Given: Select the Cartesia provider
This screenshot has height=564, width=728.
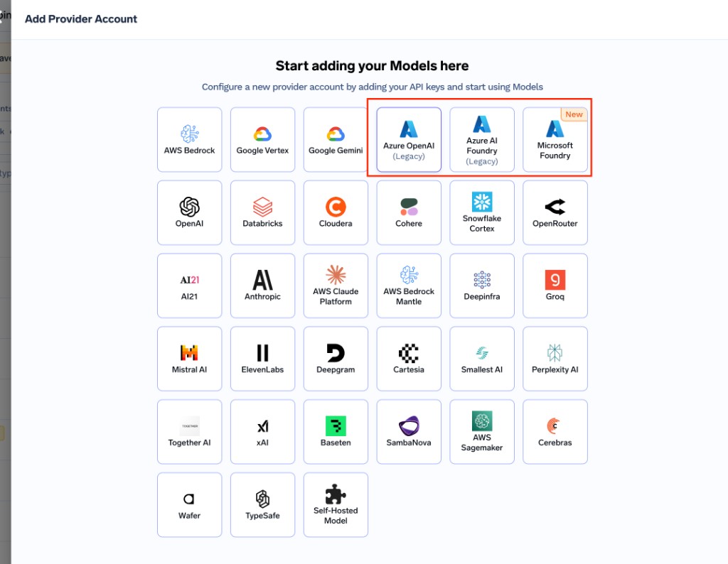Looking at the screenshot, I should (409, 359).
